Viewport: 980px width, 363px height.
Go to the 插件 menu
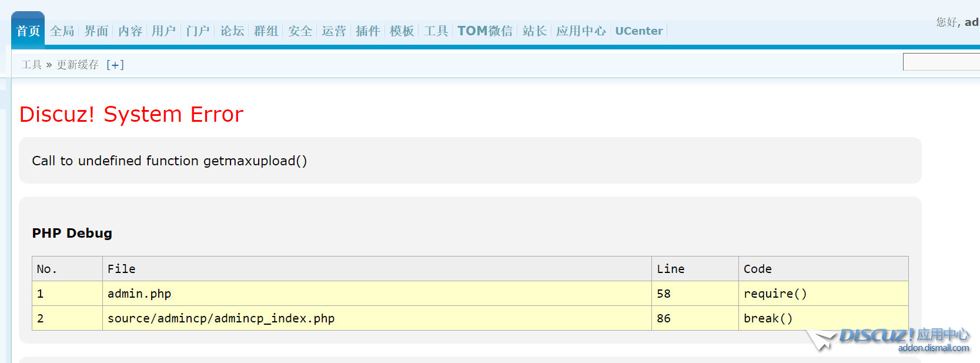[x=367, y=31]
